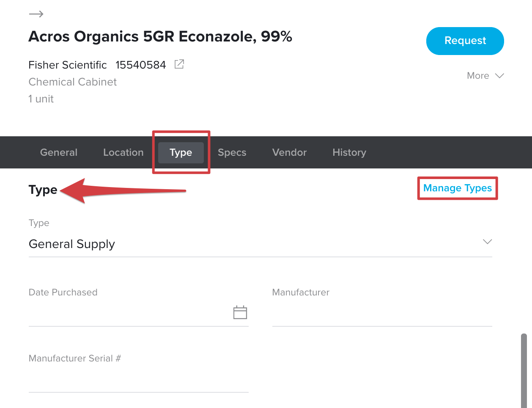Click the blue Request button
Viewport: 532px width, 408px height.
(465, 41)
